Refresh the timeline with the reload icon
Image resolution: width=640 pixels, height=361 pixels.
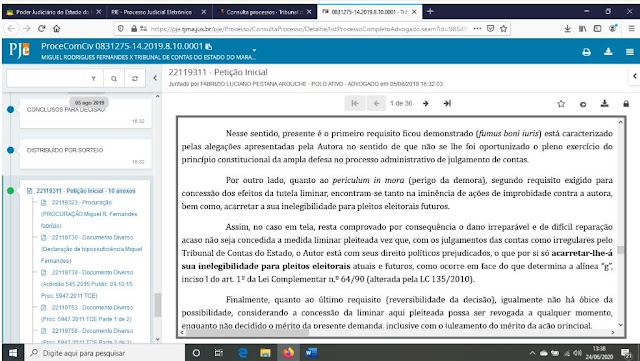pos(135,78)
